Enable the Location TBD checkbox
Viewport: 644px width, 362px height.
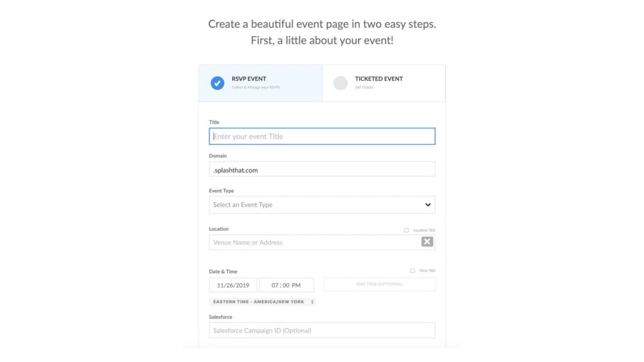[x=406, y=230]
